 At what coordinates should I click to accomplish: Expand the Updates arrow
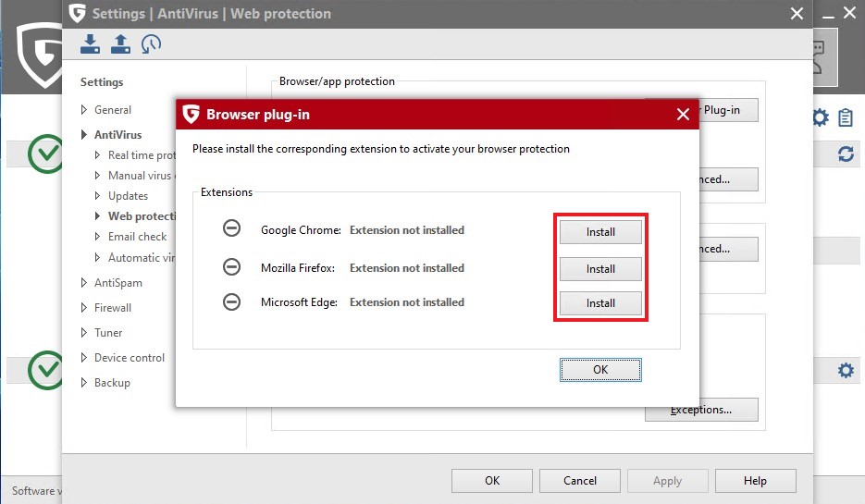click(x=98, y=196)
